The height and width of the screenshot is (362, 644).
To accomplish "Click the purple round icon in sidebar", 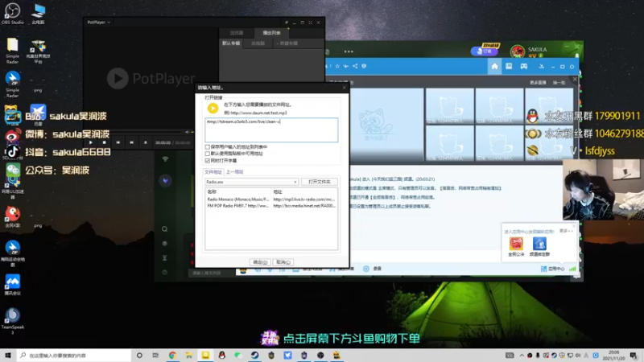I will coord(165,180).
